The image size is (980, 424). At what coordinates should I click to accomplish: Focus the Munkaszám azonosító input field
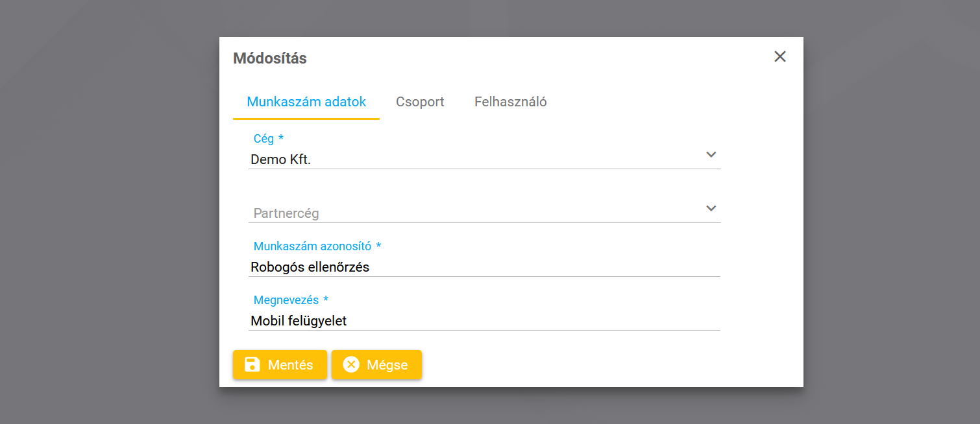484,267
